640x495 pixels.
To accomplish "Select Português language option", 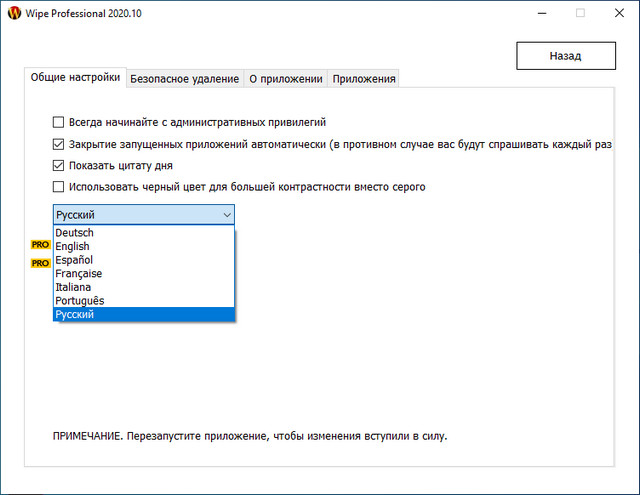I will 80,301.
